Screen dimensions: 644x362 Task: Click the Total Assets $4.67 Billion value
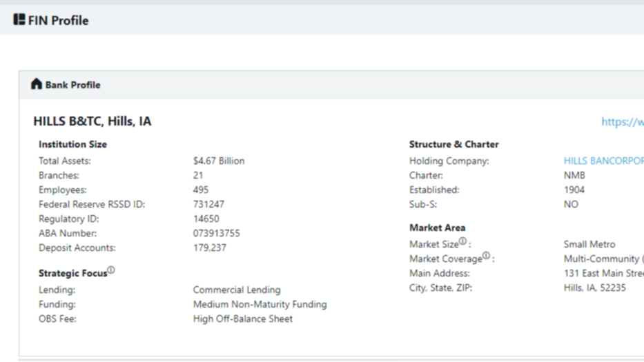pos(219,161)
